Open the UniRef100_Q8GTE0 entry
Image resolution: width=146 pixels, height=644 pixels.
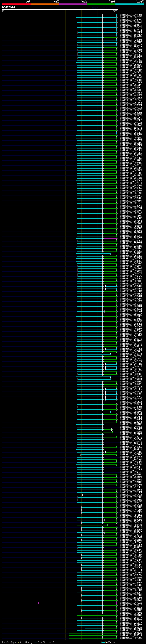click(x=131, y=254)
